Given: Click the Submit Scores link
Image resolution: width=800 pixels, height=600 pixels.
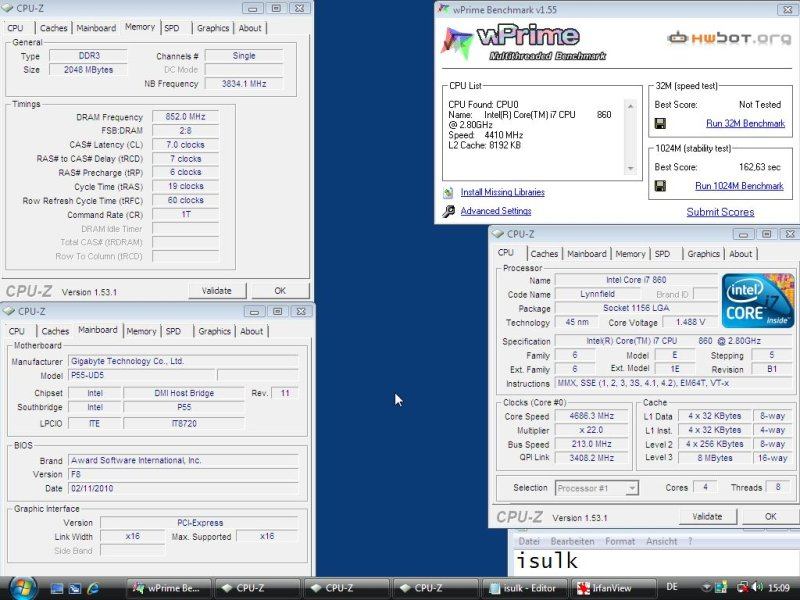Looking at the screenshot, I should tap(720, 212).
